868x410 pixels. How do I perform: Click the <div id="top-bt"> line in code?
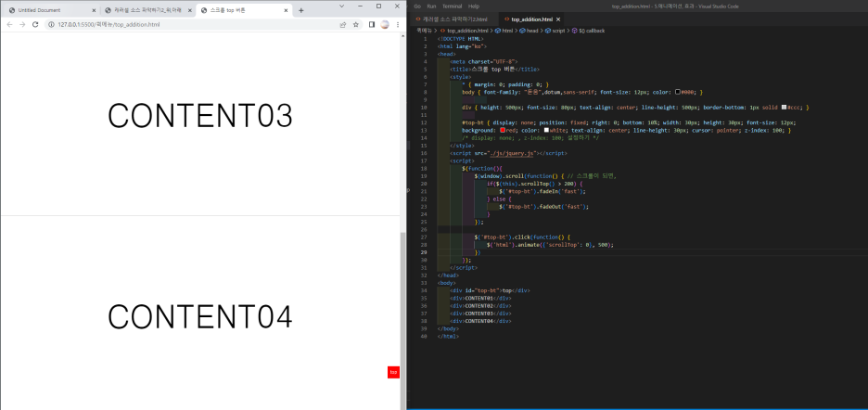point(491,290)
